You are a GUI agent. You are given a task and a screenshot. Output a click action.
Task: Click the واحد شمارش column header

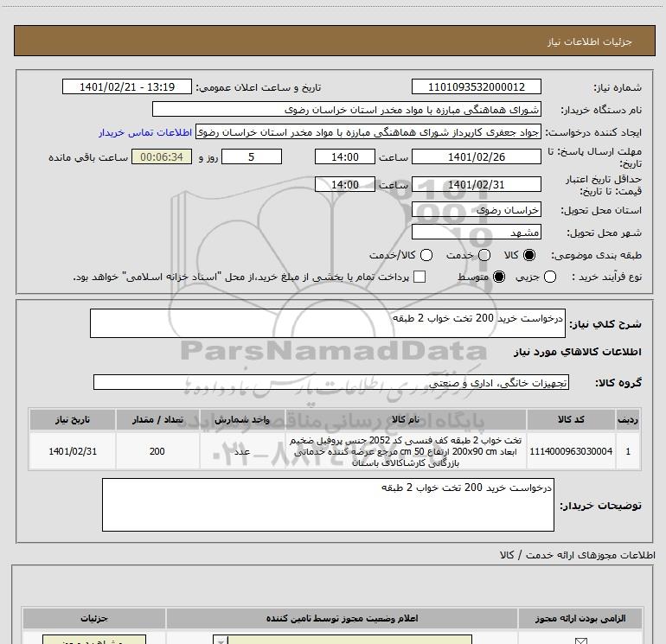click(241, 419)
